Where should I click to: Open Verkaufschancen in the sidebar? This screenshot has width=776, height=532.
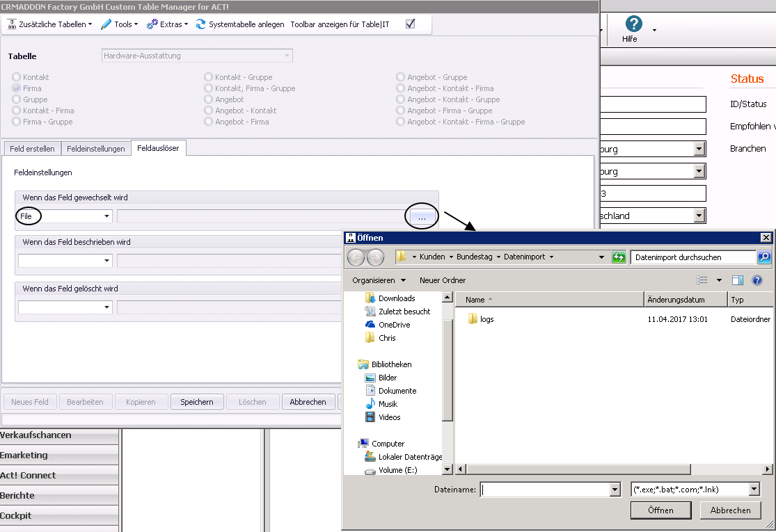pos(58,435)
